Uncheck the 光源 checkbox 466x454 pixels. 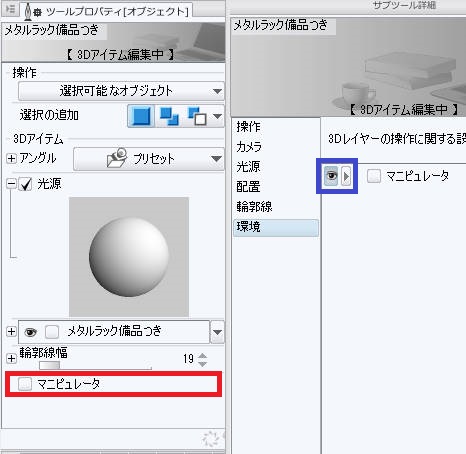26,184
